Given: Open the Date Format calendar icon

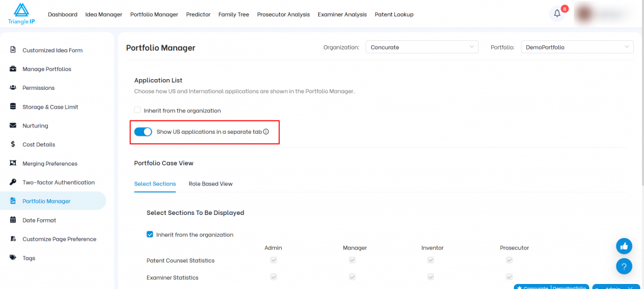Looking at the screenshot, I should point(13,220).
